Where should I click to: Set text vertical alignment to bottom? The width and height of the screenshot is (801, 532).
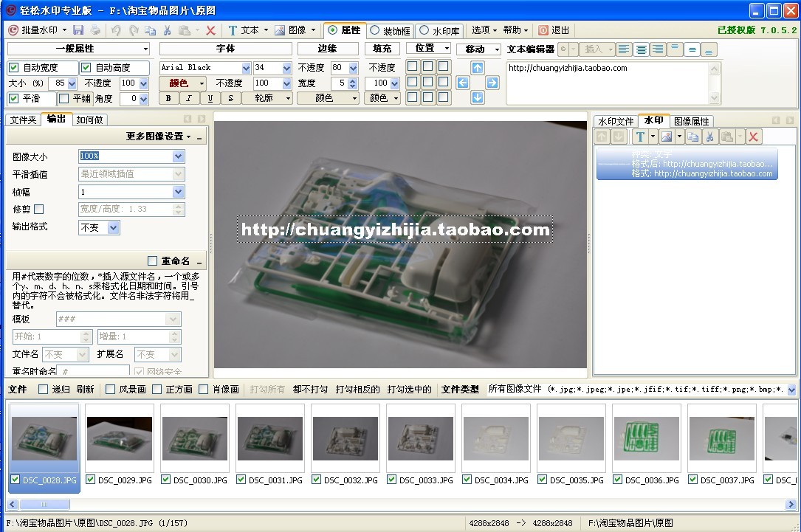(709, 49)
